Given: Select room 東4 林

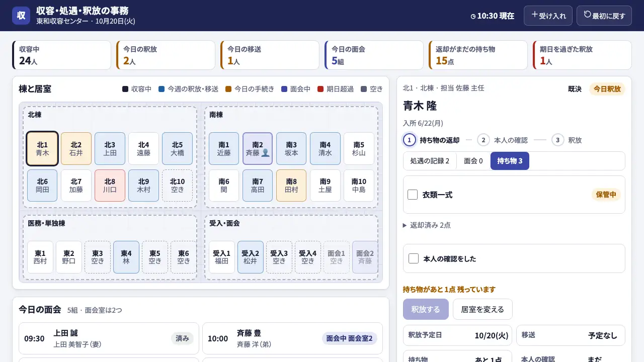Looking at the screenshot, I should coord(126,257).
